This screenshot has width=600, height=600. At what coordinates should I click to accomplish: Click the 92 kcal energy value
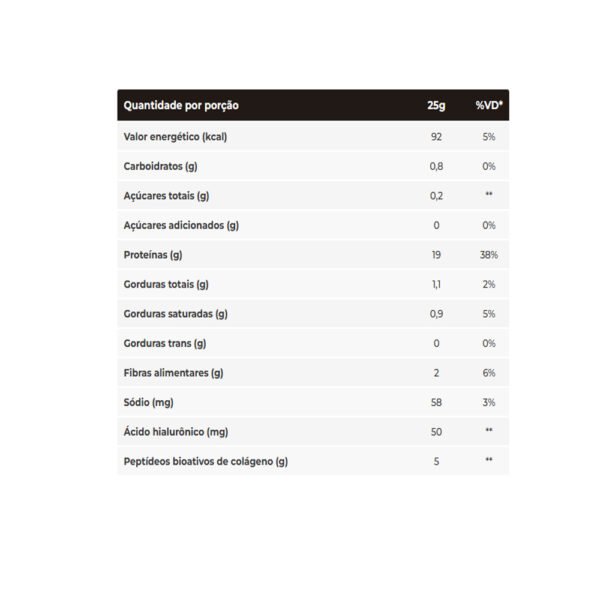pos(436,137)
